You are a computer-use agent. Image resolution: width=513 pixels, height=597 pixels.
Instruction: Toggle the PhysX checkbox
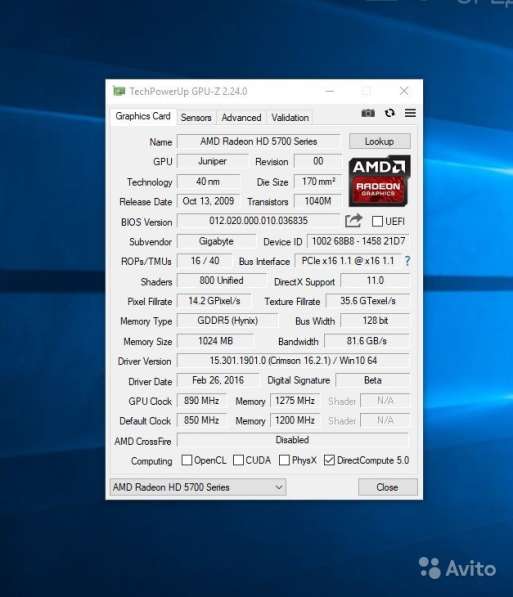(284, 460)
